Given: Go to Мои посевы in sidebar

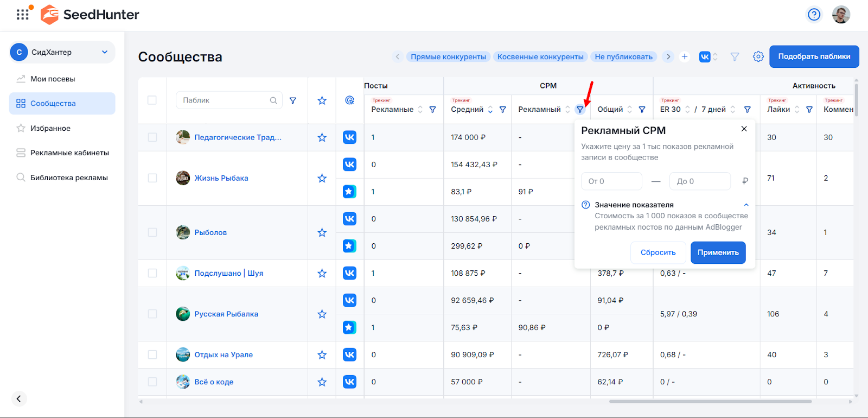Looking at the screenshot, I should pyautogui.click(x=53, y=79).
